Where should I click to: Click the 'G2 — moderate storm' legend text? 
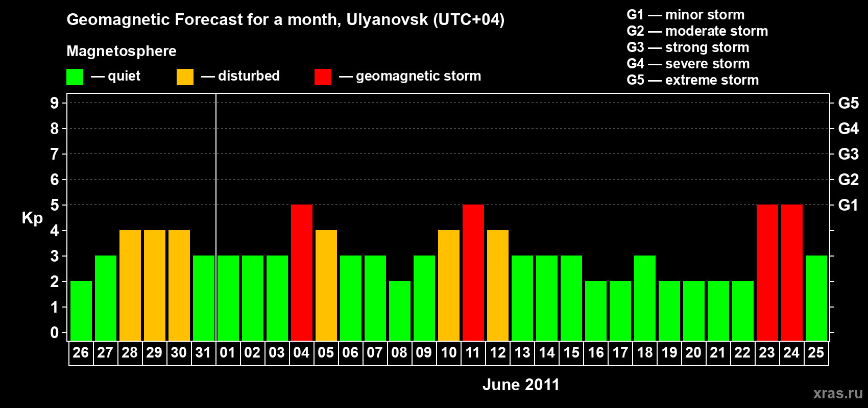click(x=697, y=31)
